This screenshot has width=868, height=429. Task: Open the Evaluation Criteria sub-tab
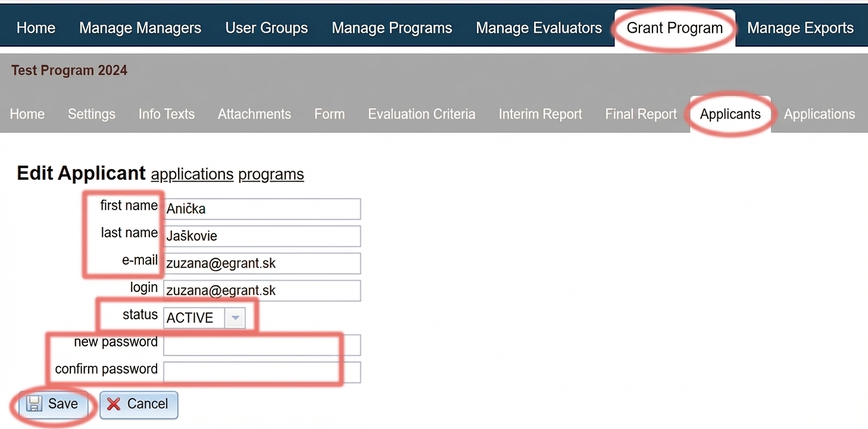[421, 114]
